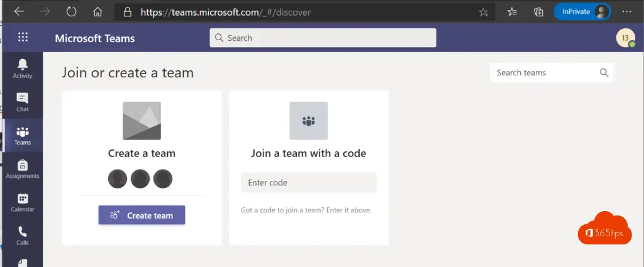Add this page to favorites with the star
This screenshot has width=644, height=267.
(x=484, y=13)
